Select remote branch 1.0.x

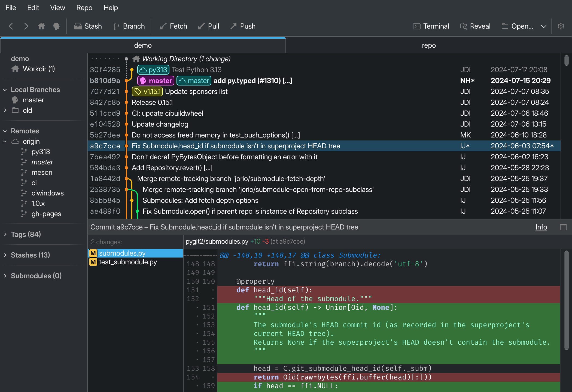pos(44,203)
